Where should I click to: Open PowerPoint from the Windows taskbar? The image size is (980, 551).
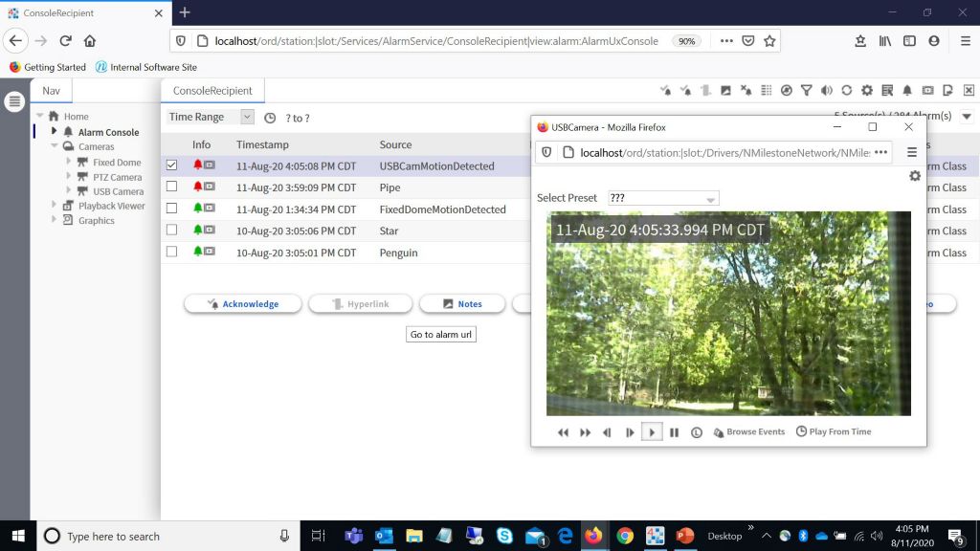(x=684, y=536)
